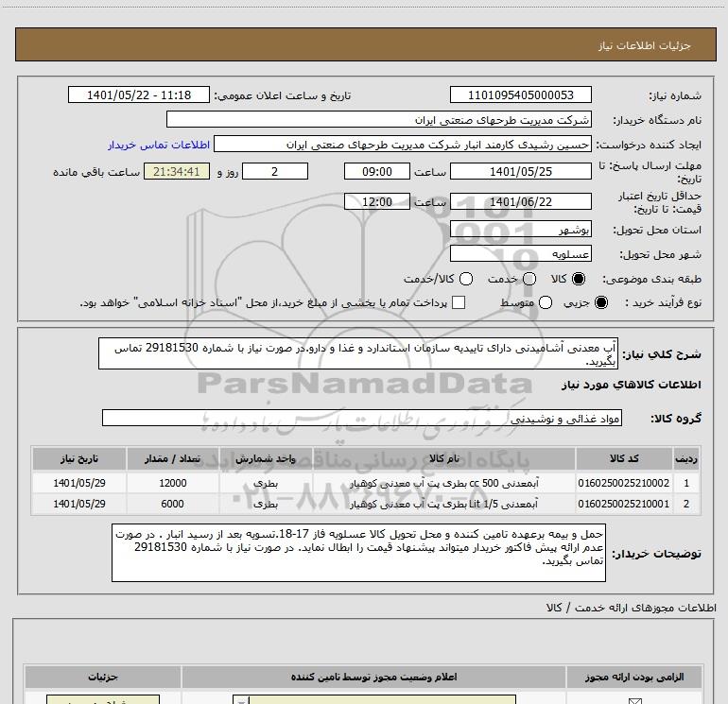Click the need date 1401/05/29 in row 1
Image resolution: width=728 pixels, height=704 pixels.
[78, 483]
